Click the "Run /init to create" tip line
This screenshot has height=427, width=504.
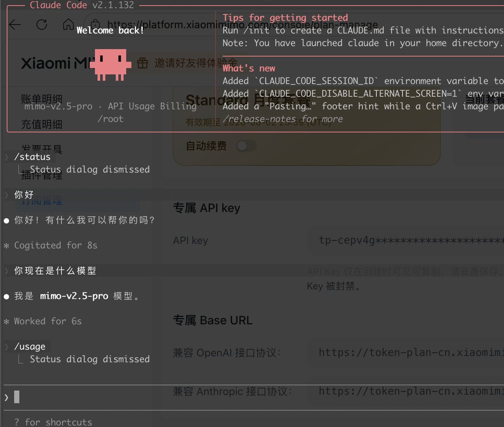(363, 30)
